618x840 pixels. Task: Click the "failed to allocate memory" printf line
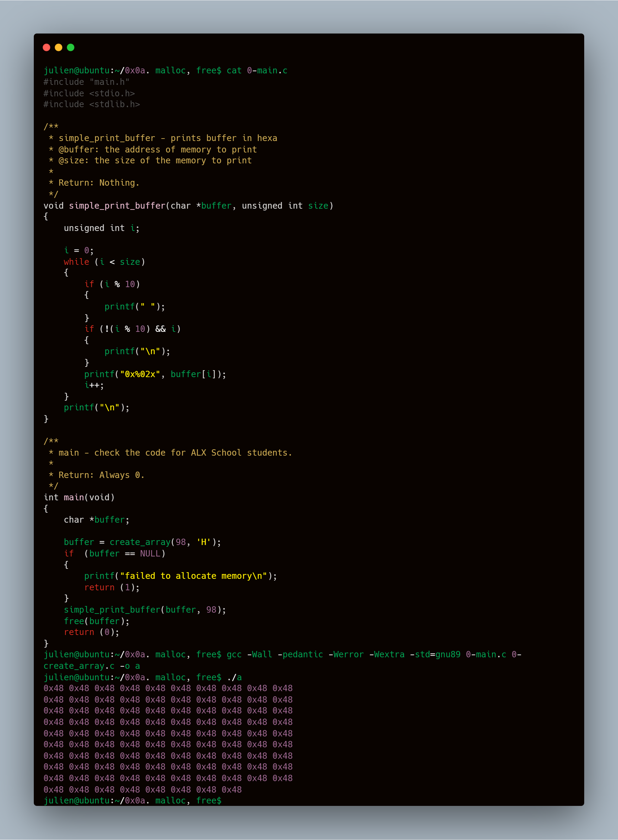point(181,576)
